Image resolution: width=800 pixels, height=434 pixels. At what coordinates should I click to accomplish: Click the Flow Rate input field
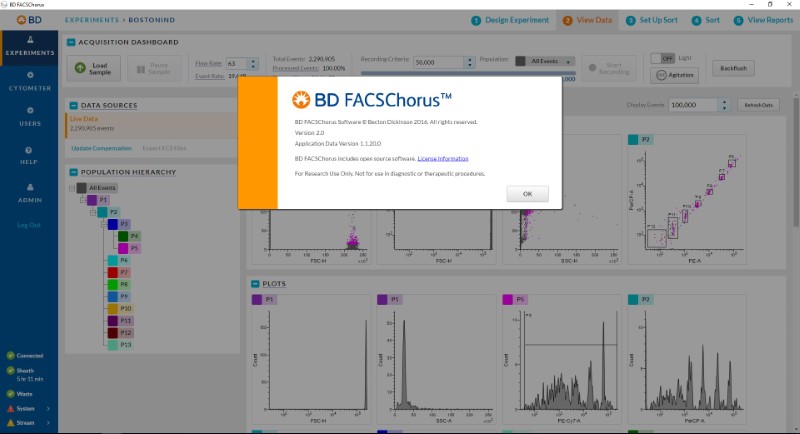[237, 64]
